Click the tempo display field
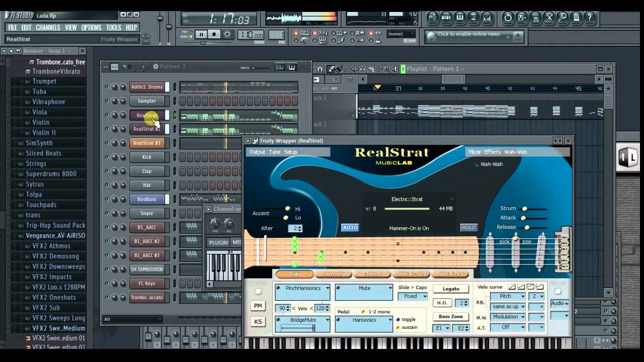Image resolution: width=644 pixels, height=362 pixels. tap(250, 35)
